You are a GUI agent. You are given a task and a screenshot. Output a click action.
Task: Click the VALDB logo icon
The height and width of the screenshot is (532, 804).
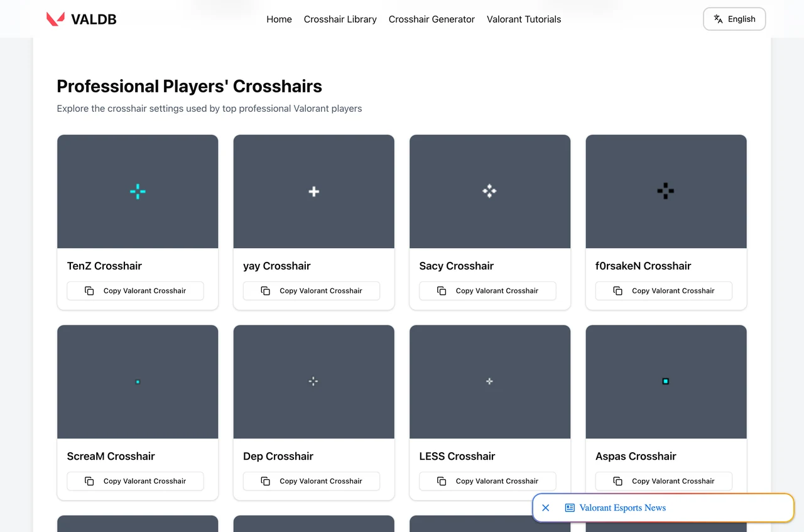(55, 19)
